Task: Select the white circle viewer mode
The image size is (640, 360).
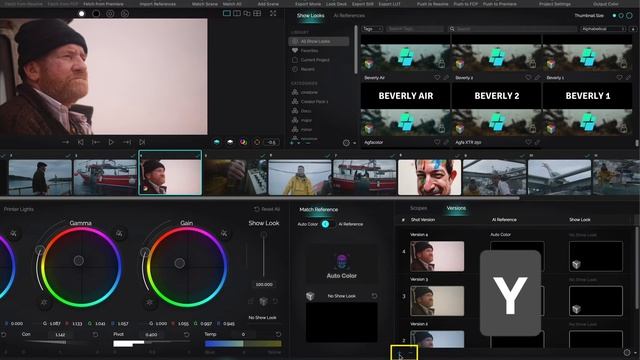Action: pos(82,13)
